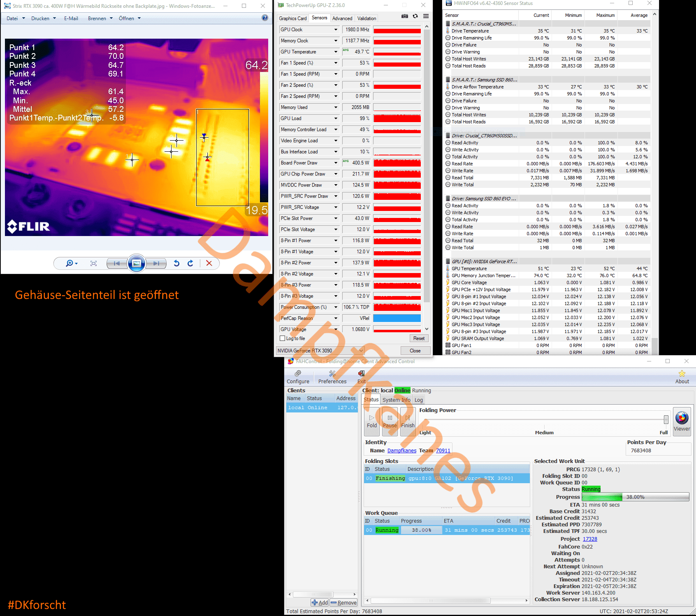Image resolution: width=696 pixels, height=616 pixels.
Task: Click Selected Work Unit progress bar
Action: click(636, 497)
